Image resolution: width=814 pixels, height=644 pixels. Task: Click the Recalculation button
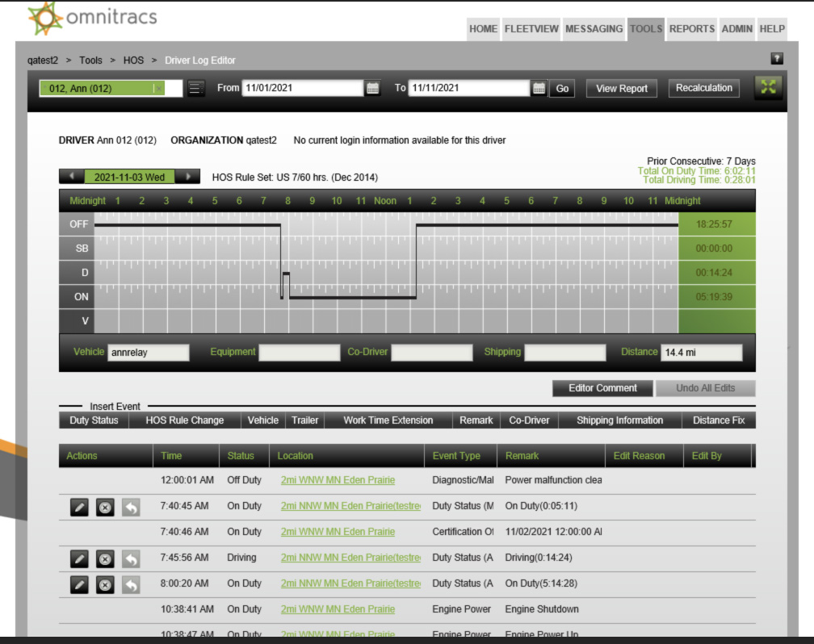click(x=703, y=88)
